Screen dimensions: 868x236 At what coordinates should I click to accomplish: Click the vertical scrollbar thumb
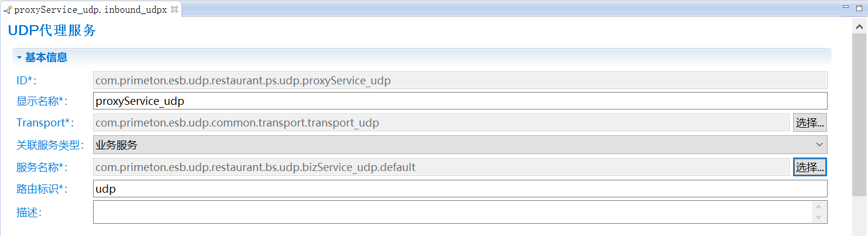click(859, 117)
